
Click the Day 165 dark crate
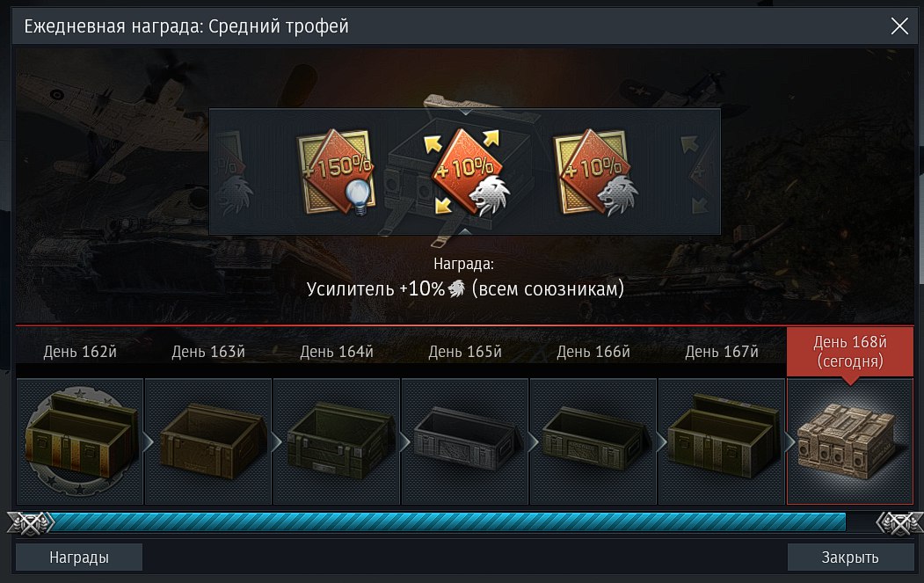click(465, 441)
